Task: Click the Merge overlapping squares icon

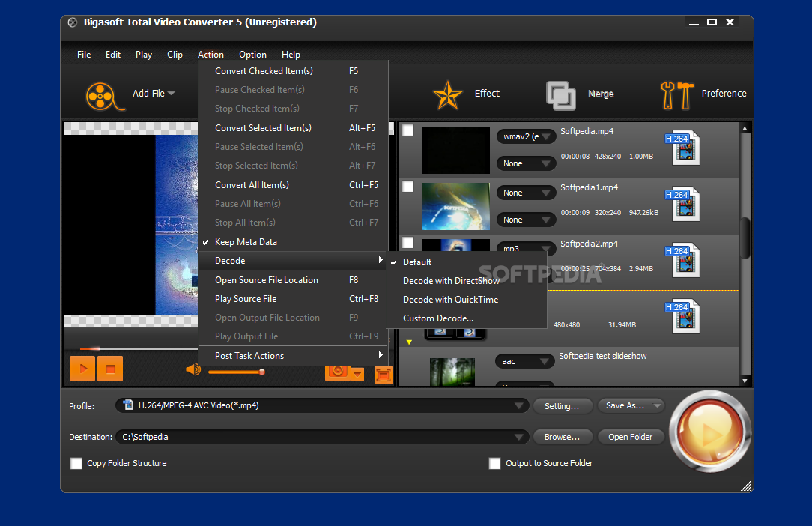Action: coord(561,96)
